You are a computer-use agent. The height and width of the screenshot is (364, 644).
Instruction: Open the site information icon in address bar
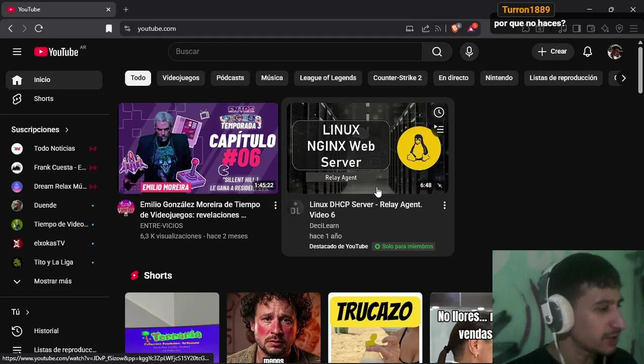[x=127, y=29]
